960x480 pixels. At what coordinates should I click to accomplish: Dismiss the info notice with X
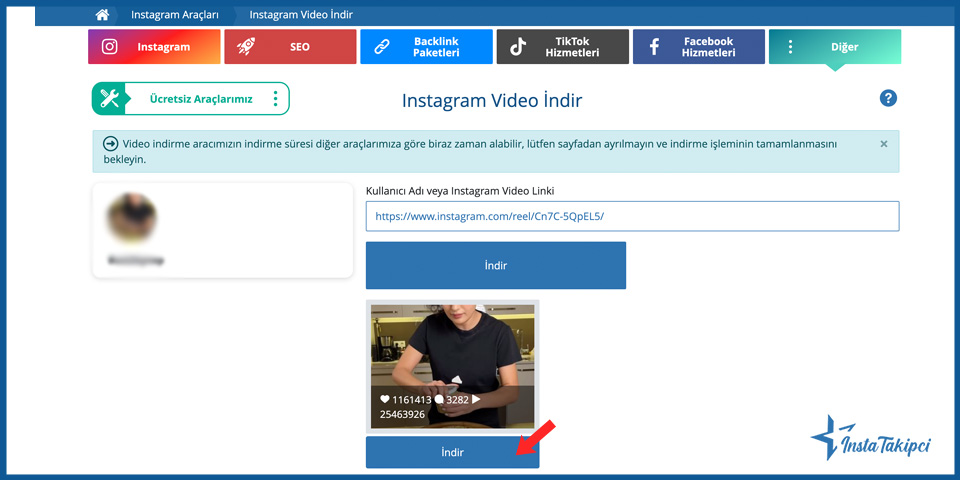(x=883, y=144)
